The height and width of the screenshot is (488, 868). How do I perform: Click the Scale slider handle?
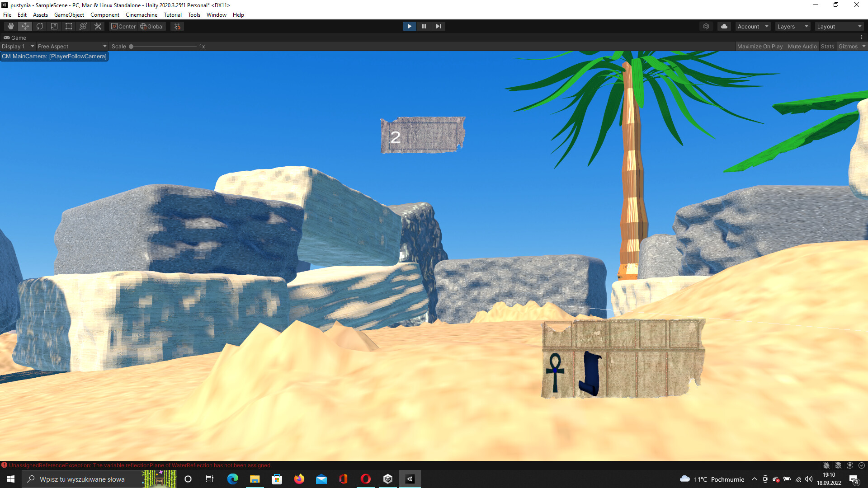click(x=131, y=47)
